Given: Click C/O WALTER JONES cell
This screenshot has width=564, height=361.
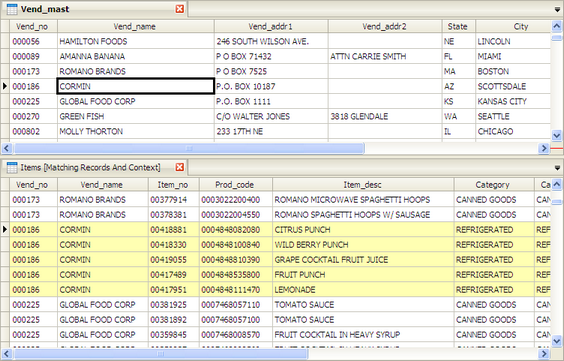Looking at the screenshot, I should pyautogui.click(x=271, y=116).
